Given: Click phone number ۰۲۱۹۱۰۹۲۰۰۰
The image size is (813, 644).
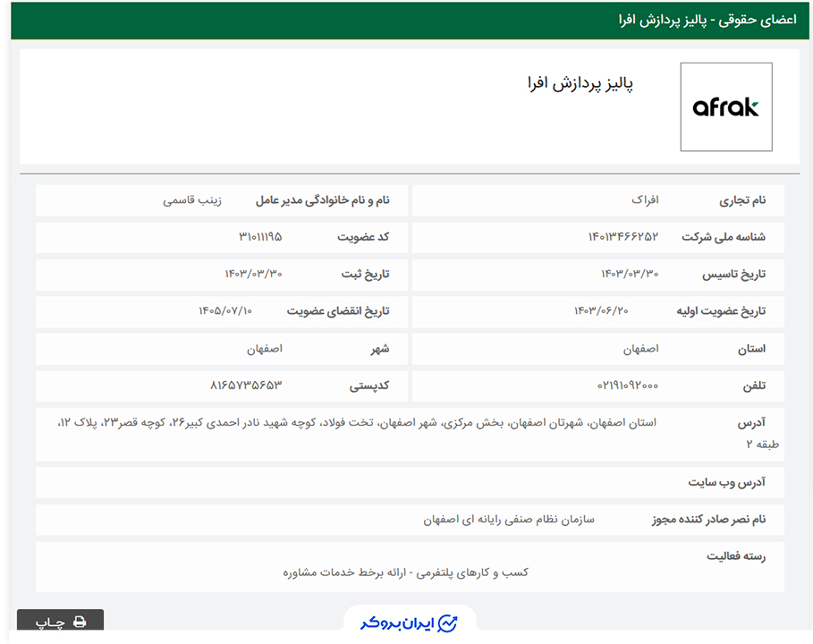Looking at the screenshot, I should [627, 386].
